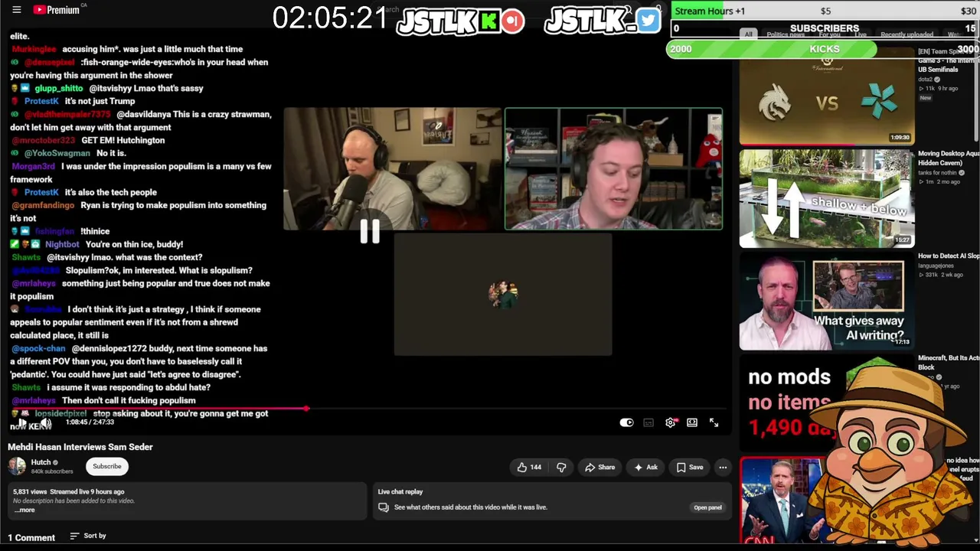Toggle subtitles with the captions icon
980x551 pixels.
tap(648, 422)
